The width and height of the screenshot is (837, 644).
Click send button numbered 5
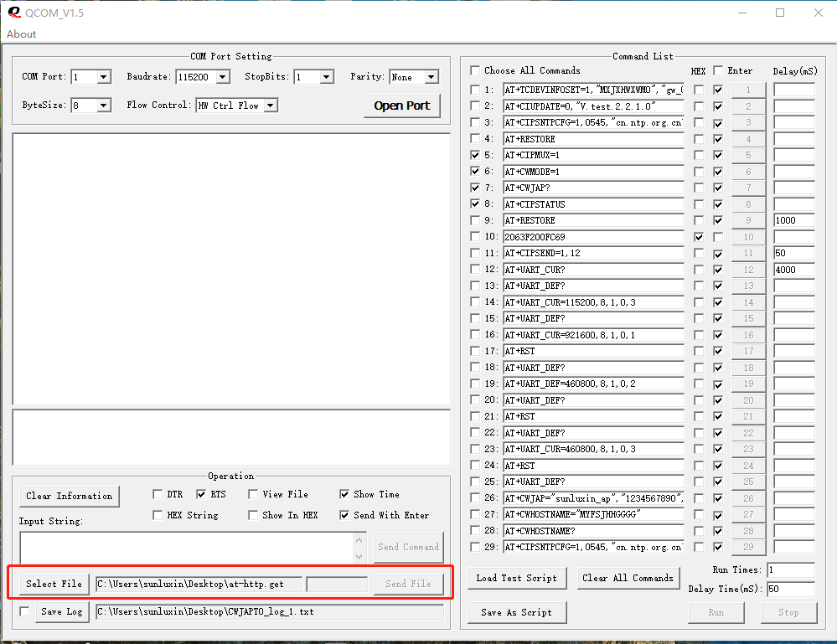point(748,155)
